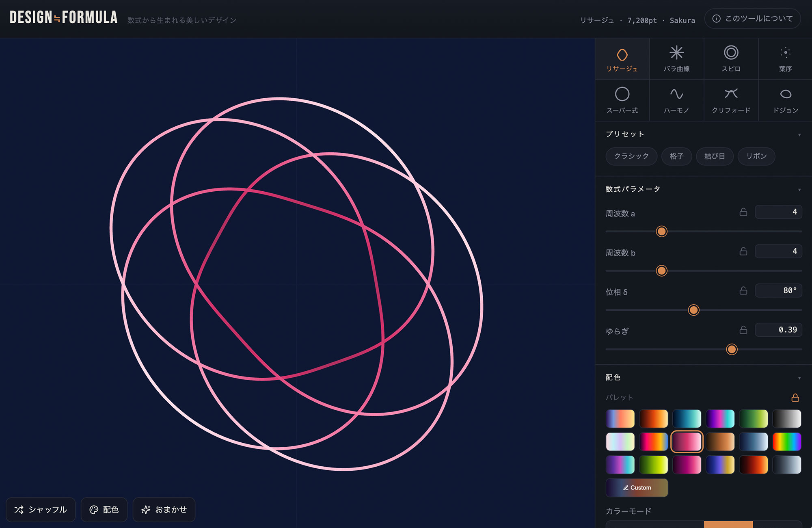
Task: Choose the purple-magenta-cyan palette swatch
Action: tap(720, 419)
